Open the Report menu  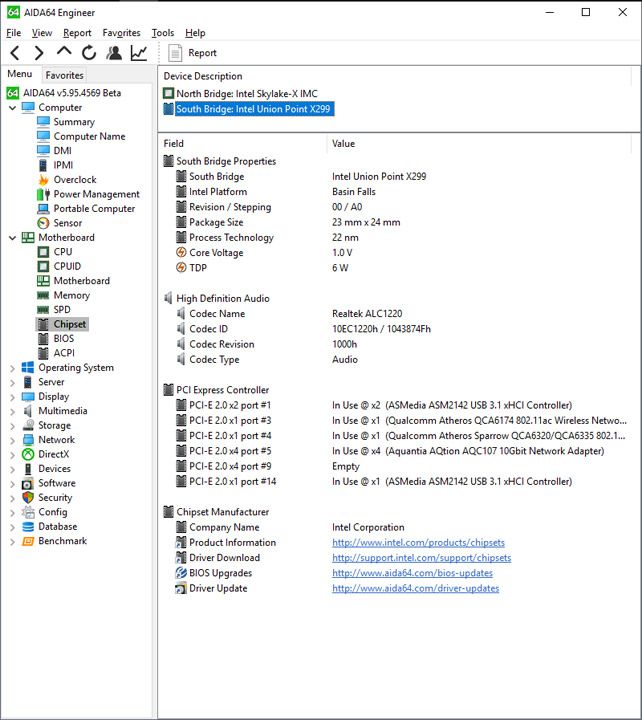pyautogui.click(x=77, y=33)
